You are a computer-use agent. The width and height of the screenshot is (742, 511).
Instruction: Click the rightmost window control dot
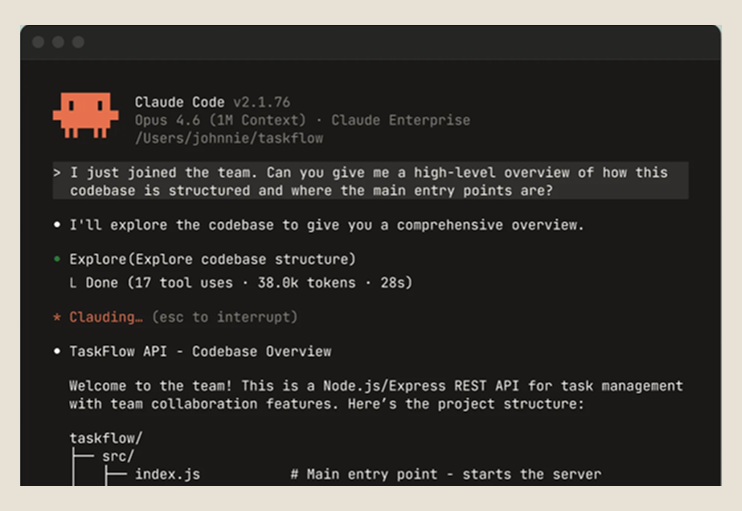[x=78, y=42]
